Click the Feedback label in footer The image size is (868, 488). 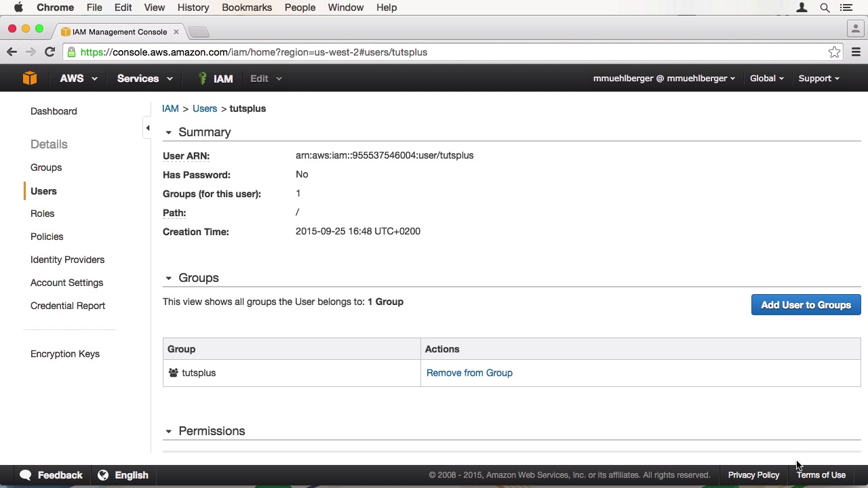click(60, 475)
